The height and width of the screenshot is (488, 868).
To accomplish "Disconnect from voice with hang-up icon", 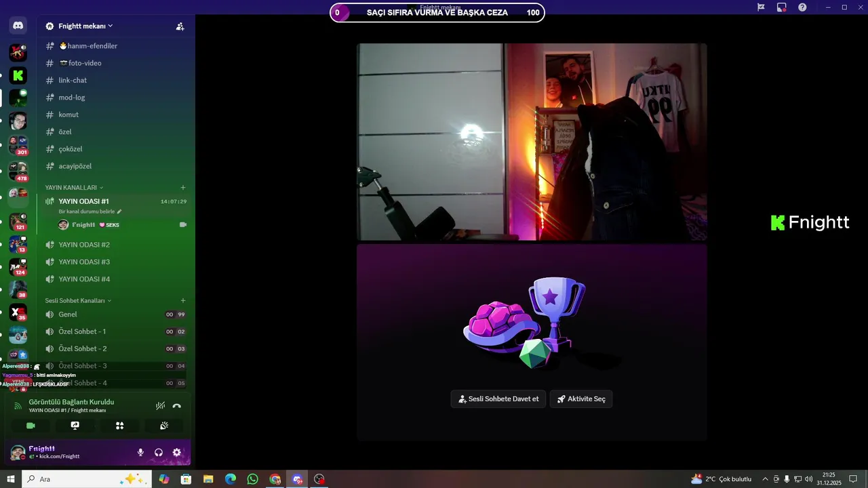I will (x=177, y=406).
